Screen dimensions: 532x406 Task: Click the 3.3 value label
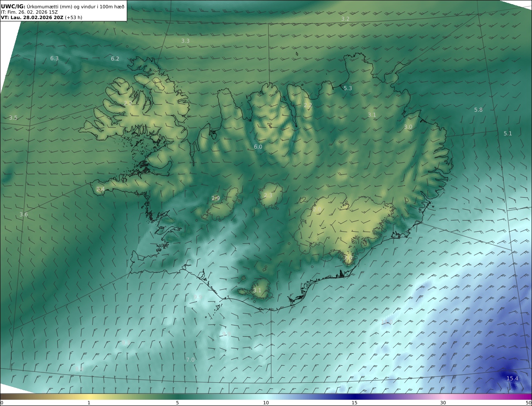point(185,41)
